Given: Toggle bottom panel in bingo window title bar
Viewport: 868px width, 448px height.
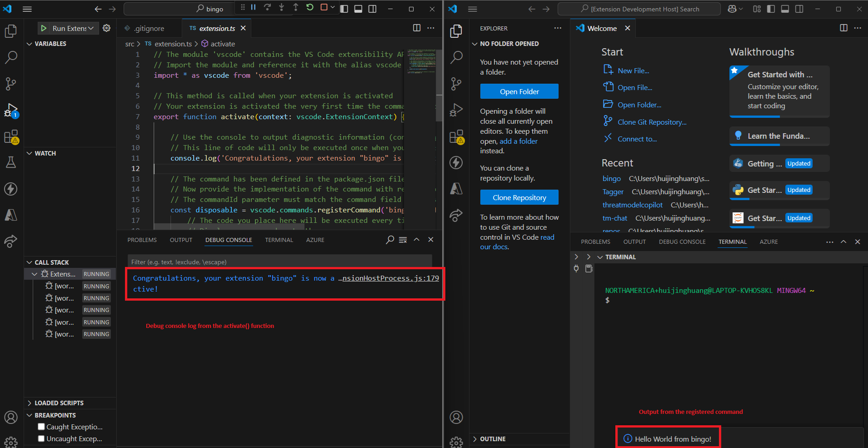Looking at the screenshot, I should tap(358, 9).
